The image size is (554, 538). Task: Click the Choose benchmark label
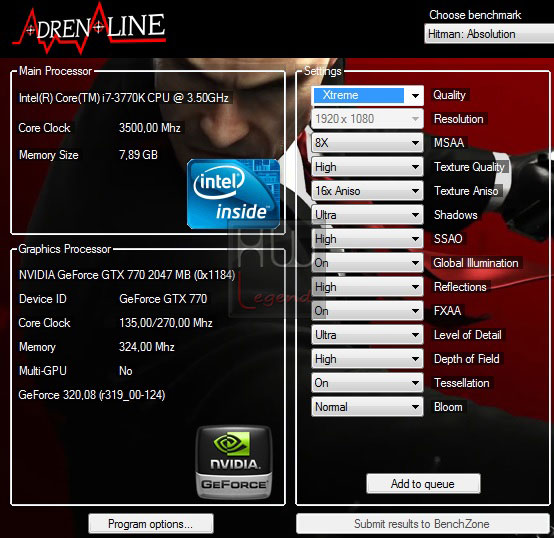coord(475,15)
